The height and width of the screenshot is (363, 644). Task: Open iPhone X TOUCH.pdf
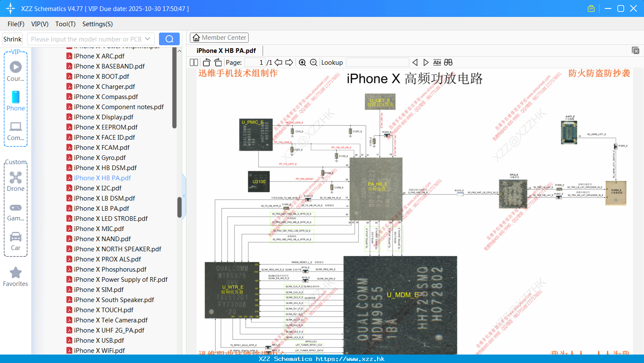point(104,310)
